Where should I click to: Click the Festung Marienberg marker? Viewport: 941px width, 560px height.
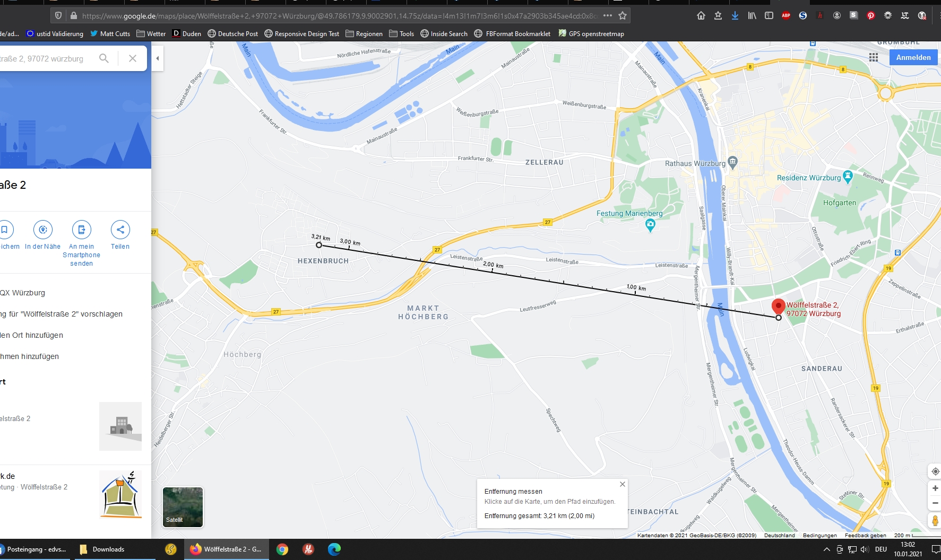650,225
